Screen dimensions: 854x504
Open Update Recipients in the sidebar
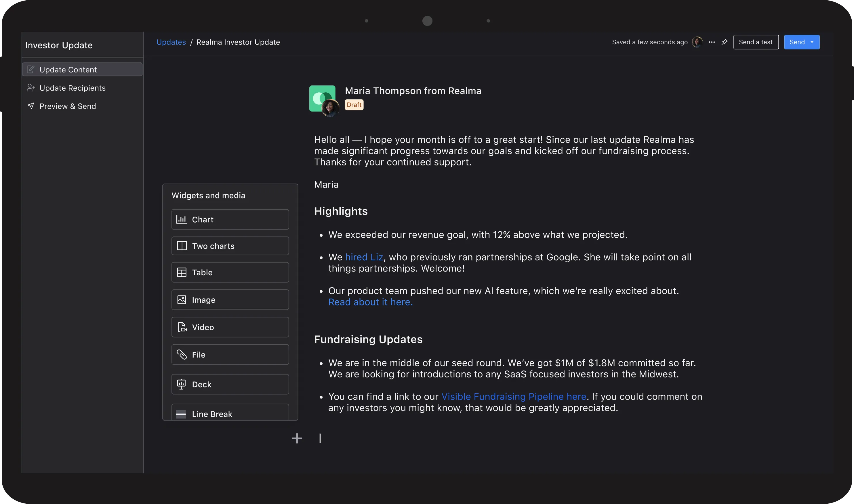pos(72,88)
